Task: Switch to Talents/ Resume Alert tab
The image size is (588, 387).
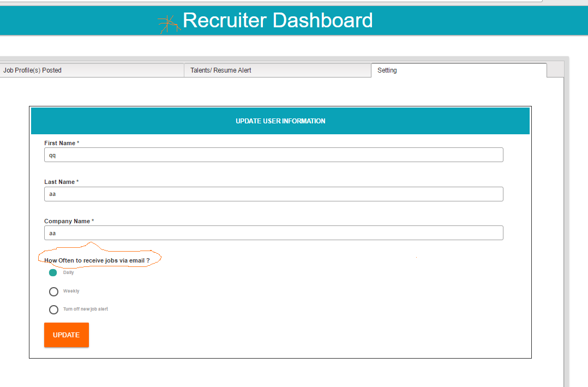Action: [x=278, y=70]
